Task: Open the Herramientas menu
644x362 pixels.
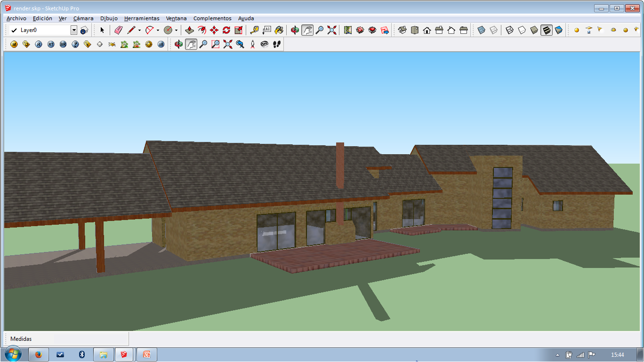Action: (142, 18)
